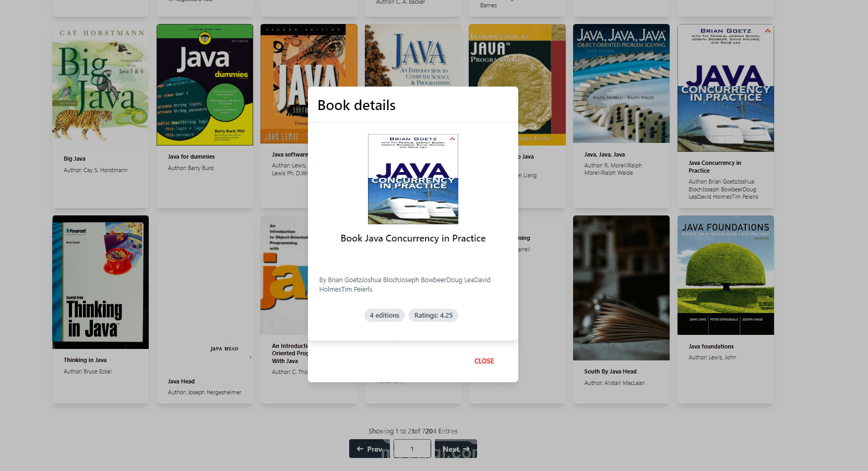Open the Java Foundations cover
This screenshot has width=868, height=471.
pyautogui.click(x=726, y=275)
